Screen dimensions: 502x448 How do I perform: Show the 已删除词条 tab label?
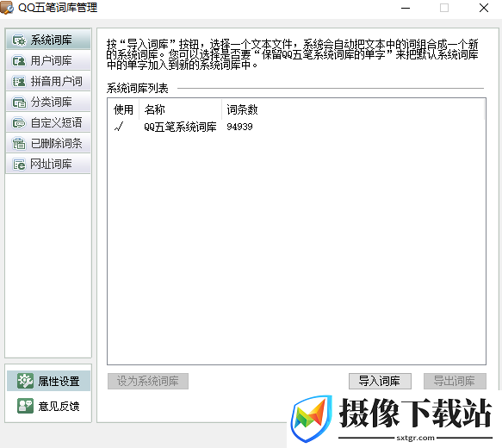pos(56,144)
